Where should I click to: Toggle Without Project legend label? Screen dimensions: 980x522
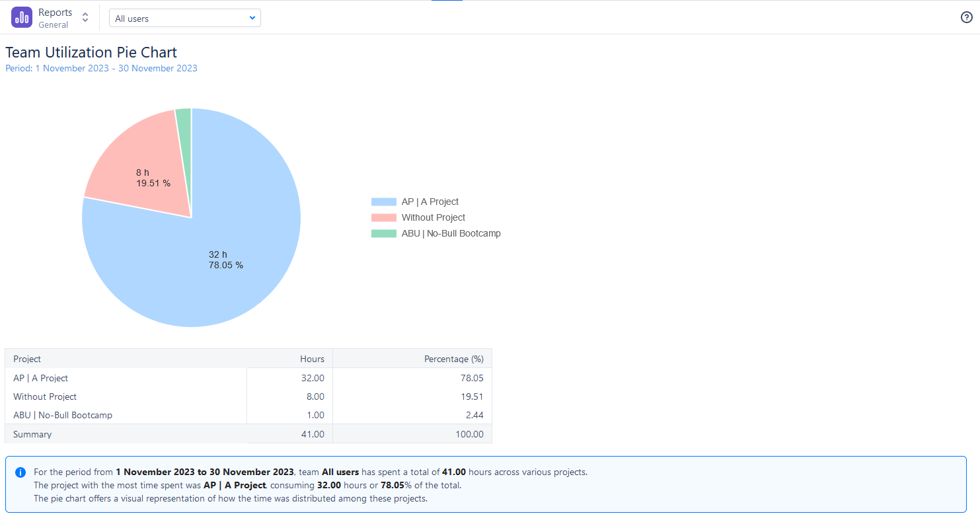click(433, 217)
